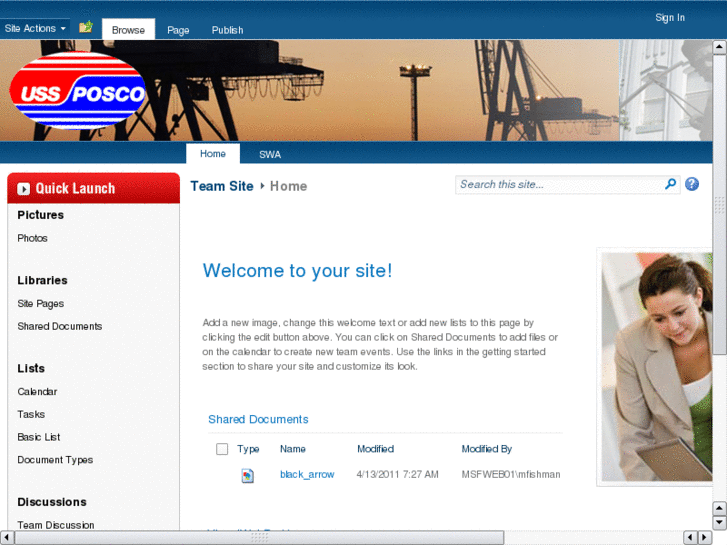Viewport: 727px width, 545px height.
Task: Sort by the Modified column header
Action: 376,449
